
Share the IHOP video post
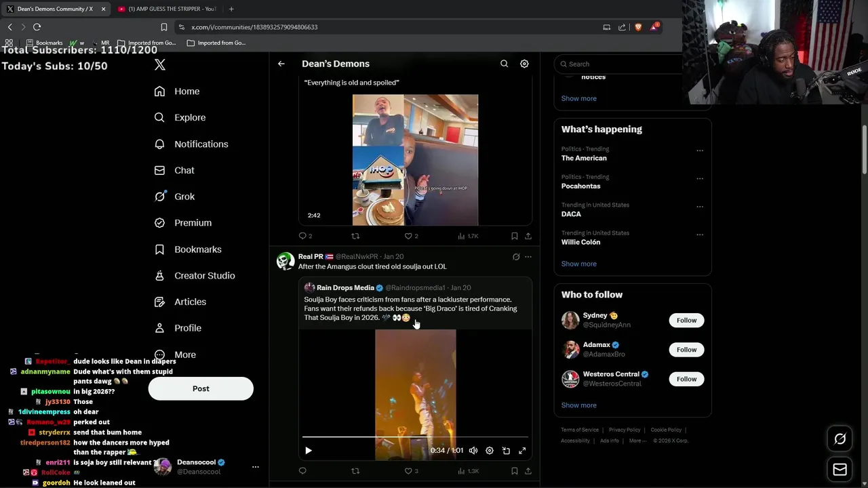pos(528,236)
